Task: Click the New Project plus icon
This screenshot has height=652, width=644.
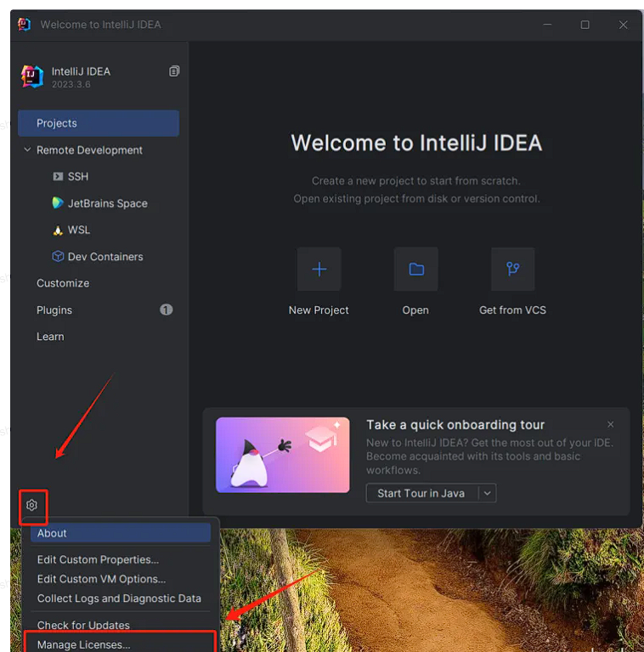Action: tap(319, 269)
